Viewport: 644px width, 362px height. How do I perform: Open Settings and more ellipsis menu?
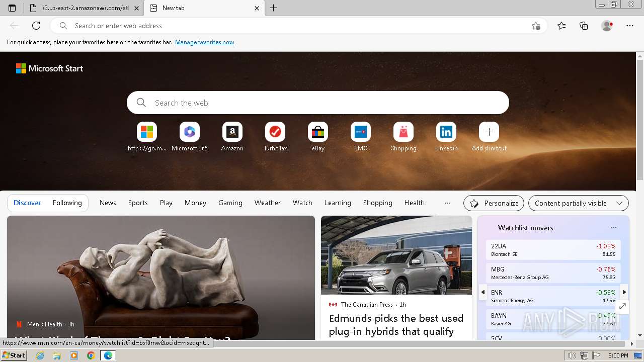(630, 26)
